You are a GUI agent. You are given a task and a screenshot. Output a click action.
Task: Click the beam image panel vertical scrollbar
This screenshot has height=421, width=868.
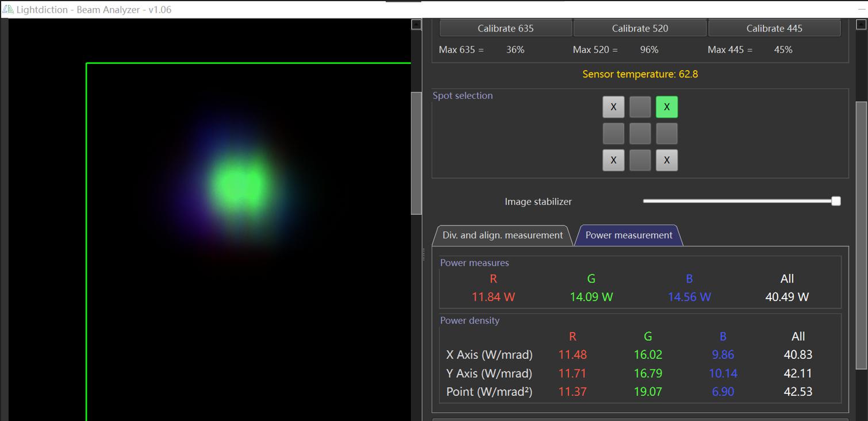pos(417,153)
